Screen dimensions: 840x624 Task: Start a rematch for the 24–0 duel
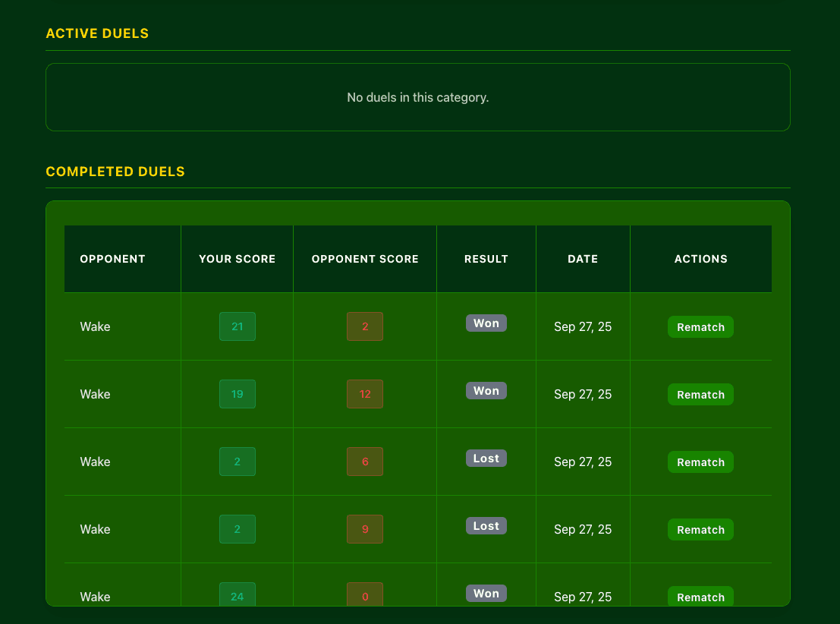[700, 596]
